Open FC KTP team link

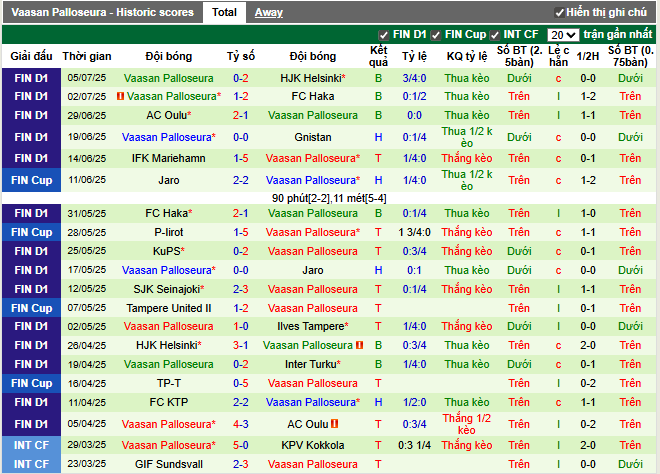[169, 402]
